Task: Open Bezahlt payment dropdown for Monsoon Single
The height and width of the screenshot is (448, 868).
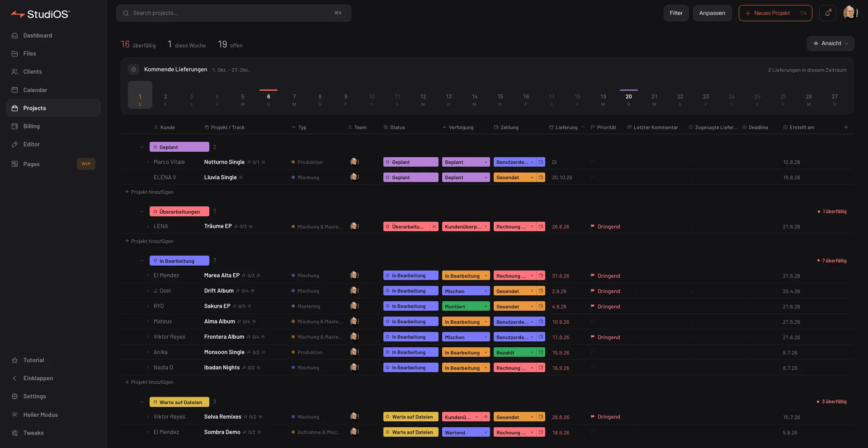Action: (x=514, y=353)
